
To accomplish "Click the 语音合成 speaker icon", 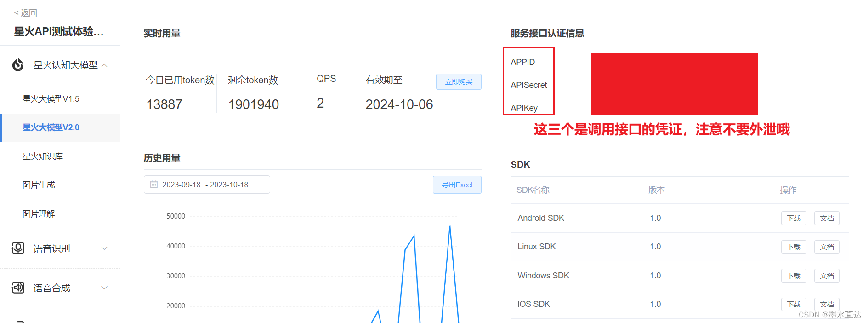I will pyautogui.click(x=18, y=288).
